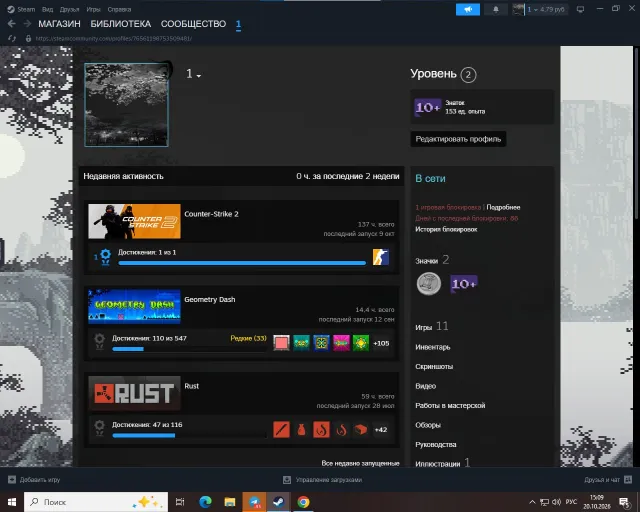Viewport: 640px width, 512px height.
Task: Expand the dropdown arrow beside profile name 1
Action: (199, 76)
